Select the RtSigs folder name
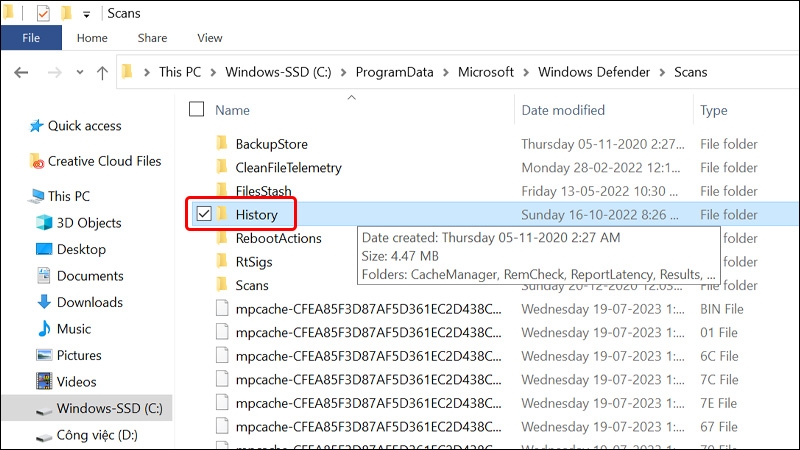The width and height of the screenshot is (800, 450). tap(254, 262)
